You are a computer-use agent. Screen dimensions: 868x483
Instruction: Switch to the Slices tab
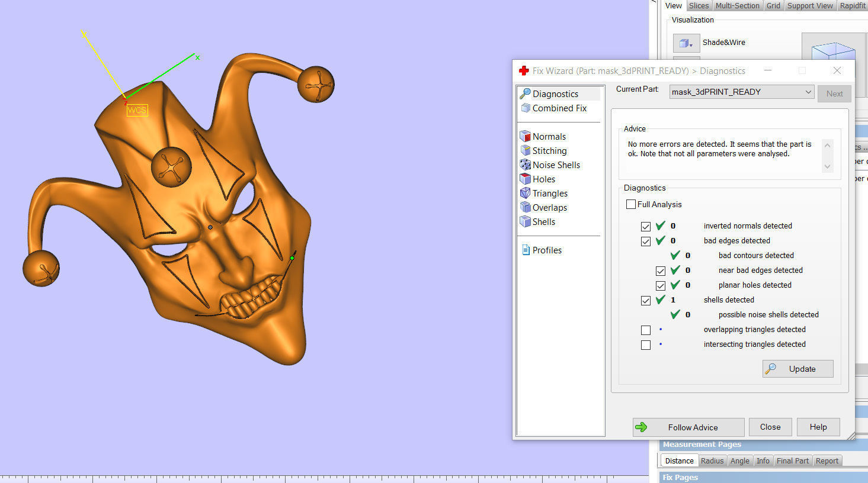tap(699, 5)
